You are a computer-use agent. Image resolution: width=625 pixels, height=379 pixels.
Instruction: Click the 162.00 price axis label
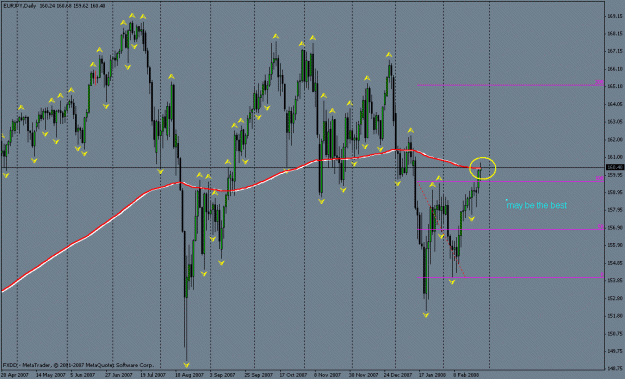[x=615, y=139]
